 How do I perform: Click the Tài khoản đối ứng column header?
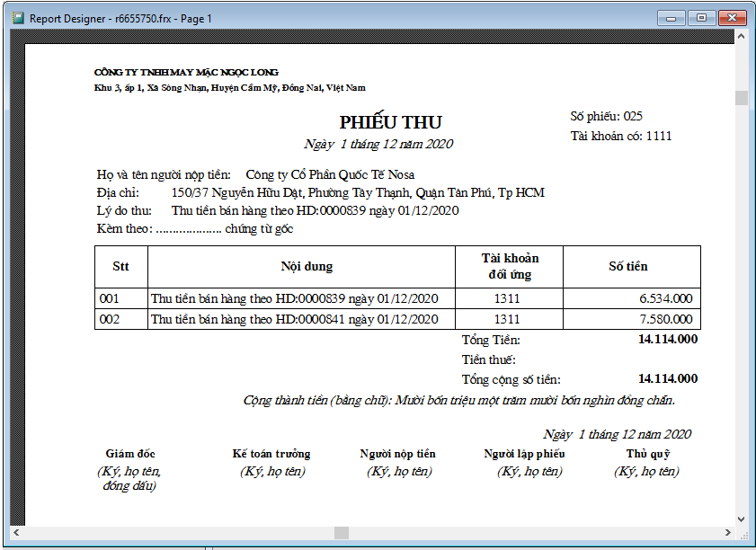tap(510, 267)
